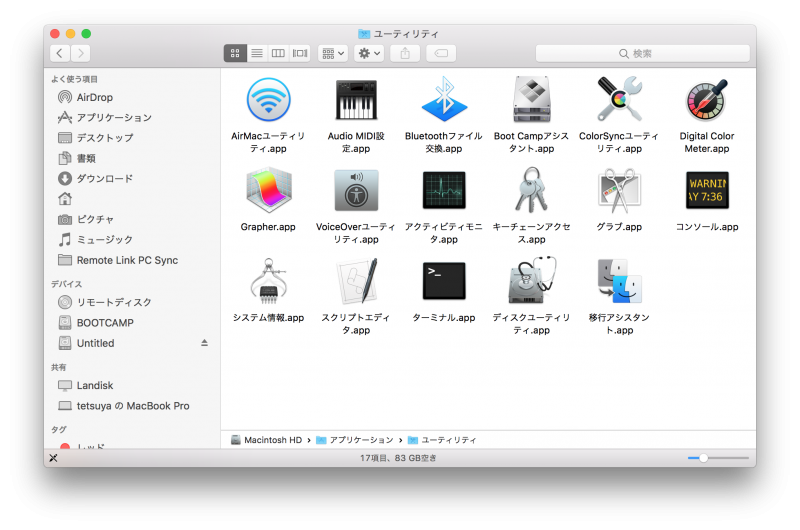The width and height of the screenshot is (800, 530).
Task: Open the arrange items dropdown
Action: click(x=333, y=53)
